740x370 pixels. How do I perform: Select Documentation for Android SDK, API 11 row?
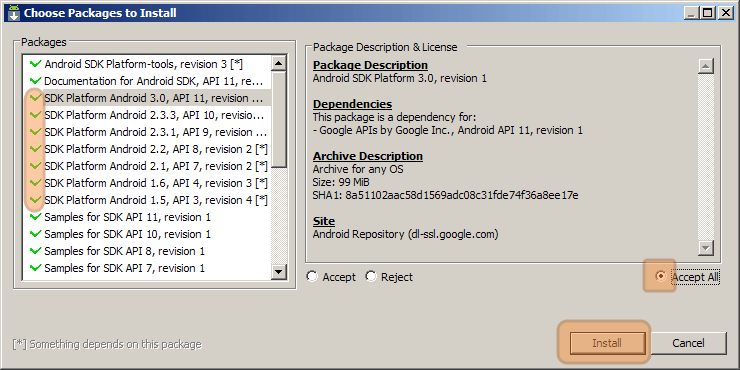click(x=147, y=81)
